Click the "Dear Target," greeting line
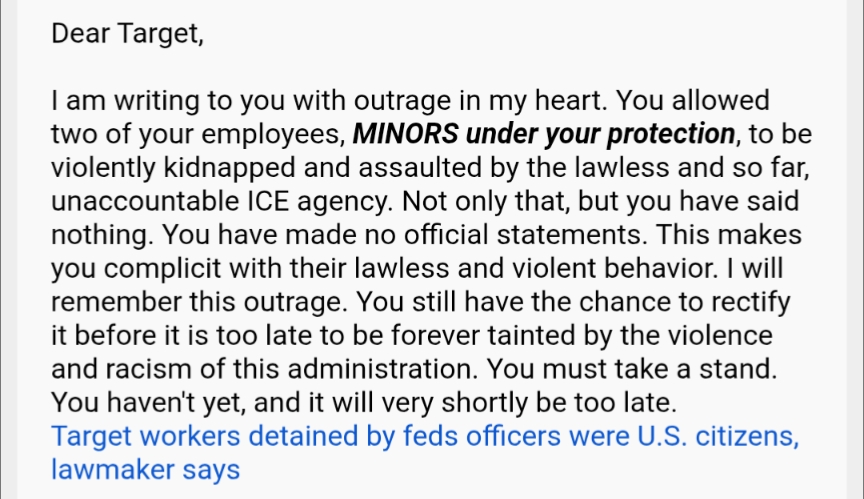 (127, 34)
